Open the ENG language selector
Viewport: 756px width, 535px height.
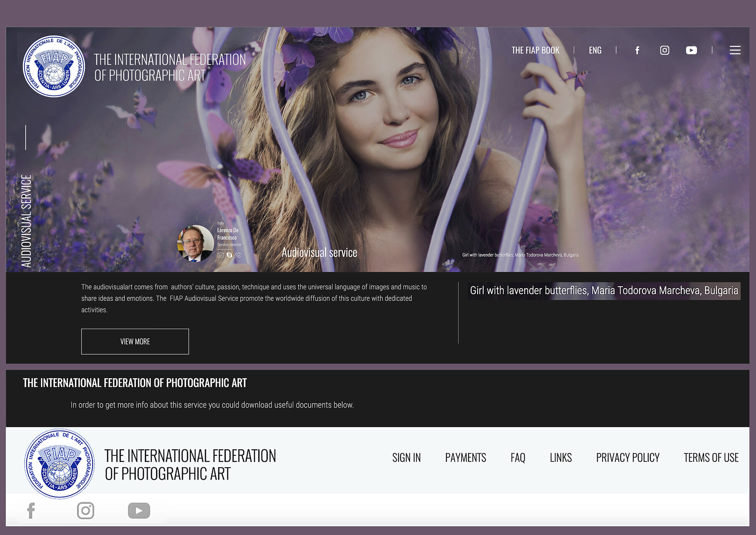coord(595,51)
